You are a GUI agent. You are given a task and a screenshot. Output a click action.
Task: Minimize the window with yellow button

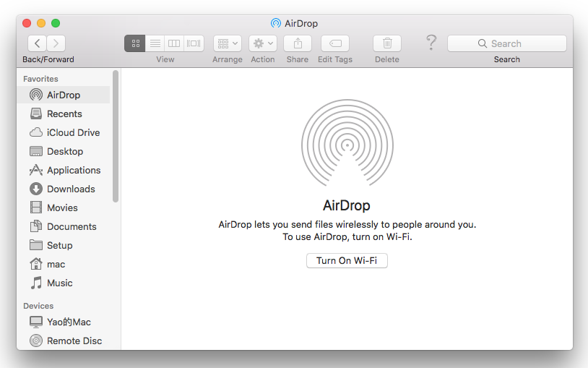tap(41, 23)
